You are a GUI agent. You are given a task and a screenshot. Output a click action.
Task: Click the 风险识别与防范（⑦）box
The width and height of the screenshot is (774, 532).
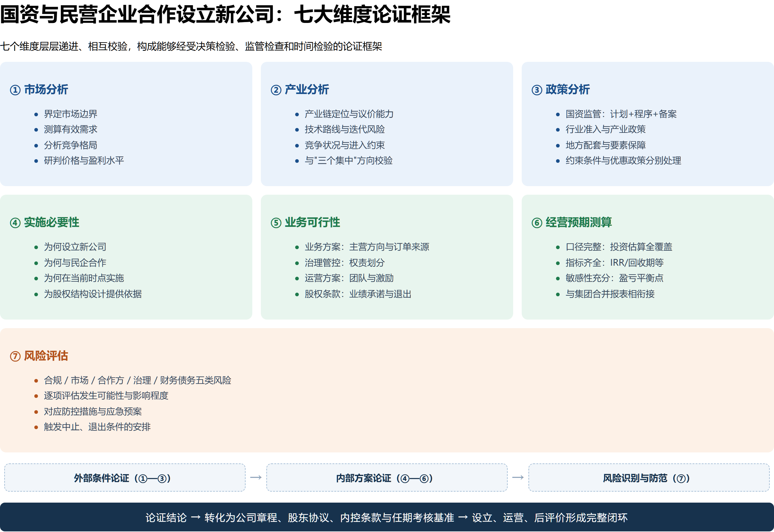point(649,478)
